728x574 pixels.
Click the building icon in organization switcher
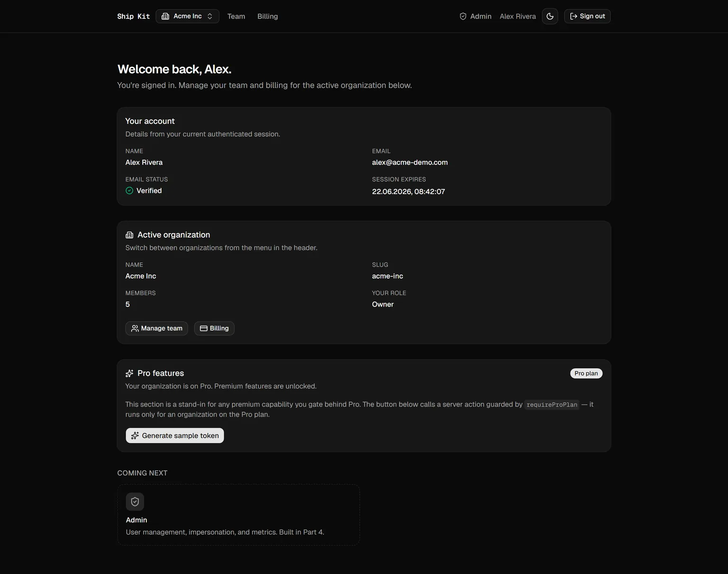(x=165, y=16)
